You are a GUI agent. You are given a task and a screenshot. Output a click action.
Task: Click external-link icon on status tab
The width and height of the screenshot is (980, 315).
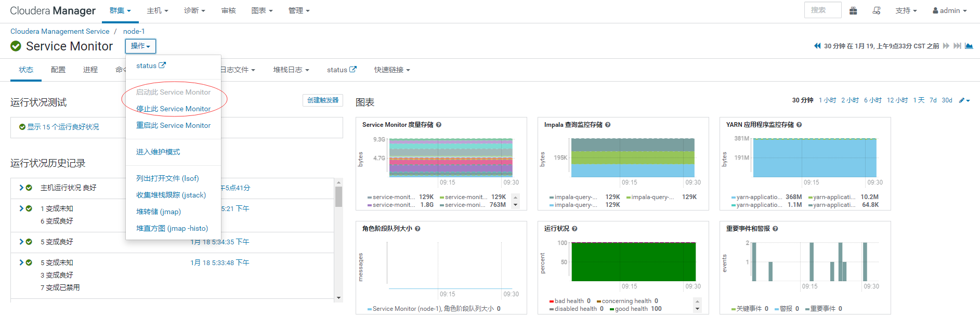click(x=353, y=69)
